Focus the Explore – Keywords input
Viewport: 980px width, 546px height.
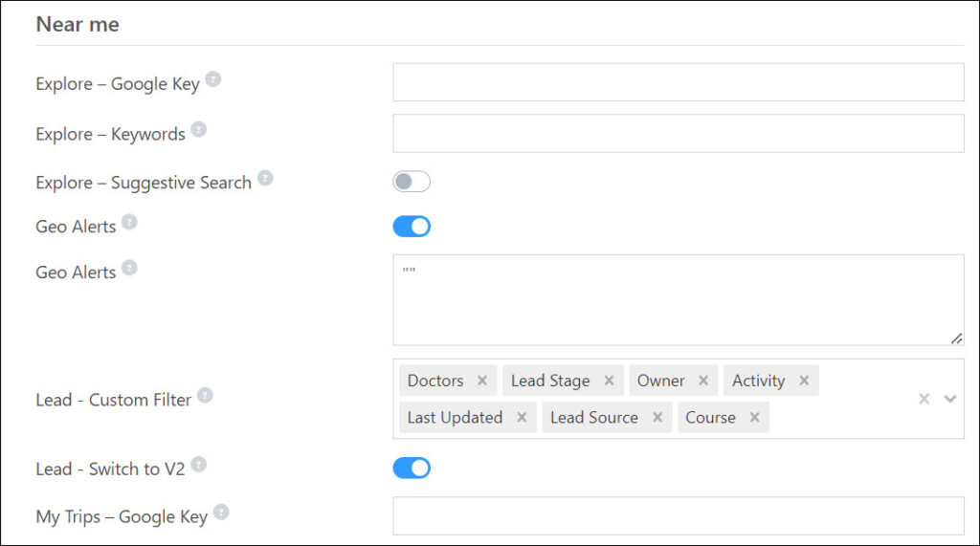click(679, 133)
